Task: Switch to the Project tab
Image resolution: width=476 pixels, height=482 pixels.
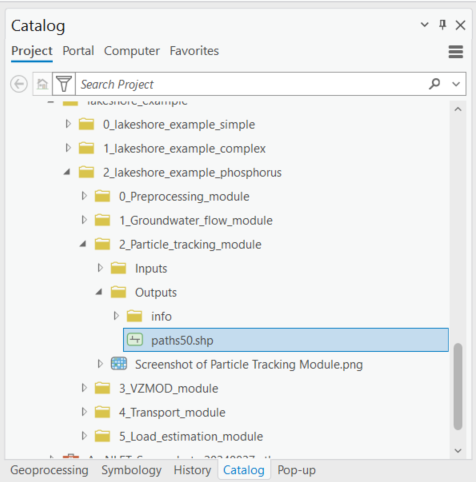Action: (32, 51)
